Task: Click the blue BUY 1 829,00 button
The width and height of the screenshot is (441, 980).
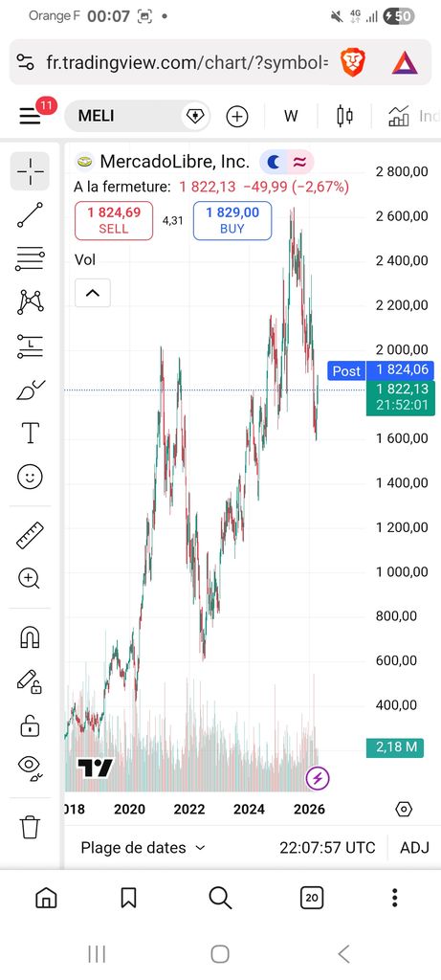Action: point(232,221)
